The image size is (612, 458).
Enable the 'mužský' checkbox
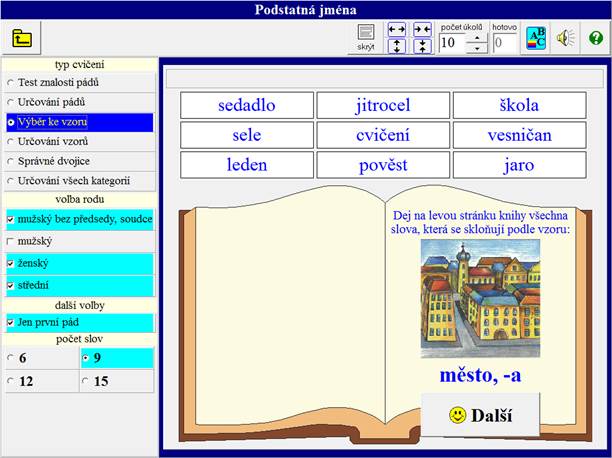coord(11,242)
